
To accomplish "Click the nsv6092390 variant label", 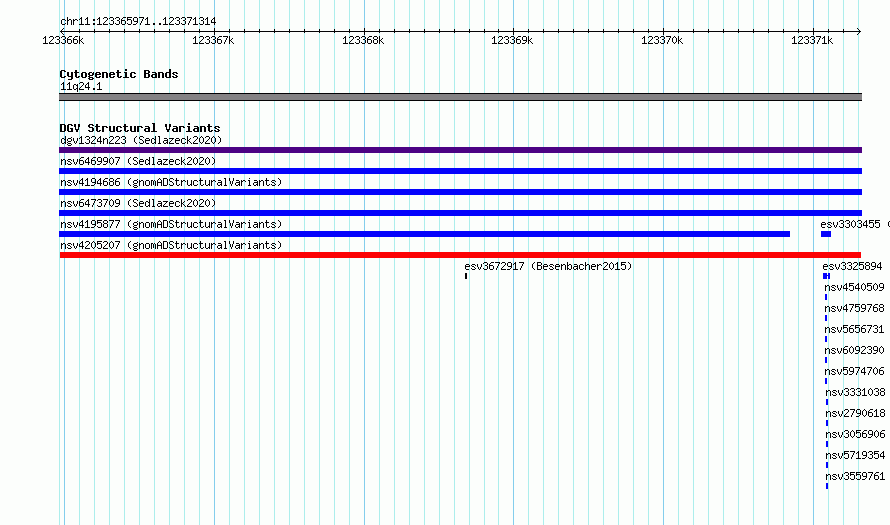I will (x=854, y=350).
